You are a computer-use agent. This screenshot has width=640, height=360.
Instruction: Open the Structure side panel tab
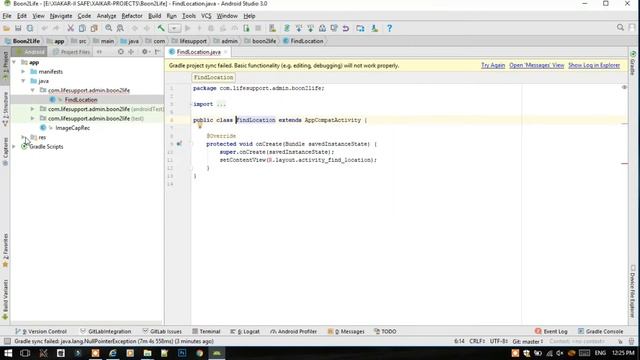pos(5,109)
